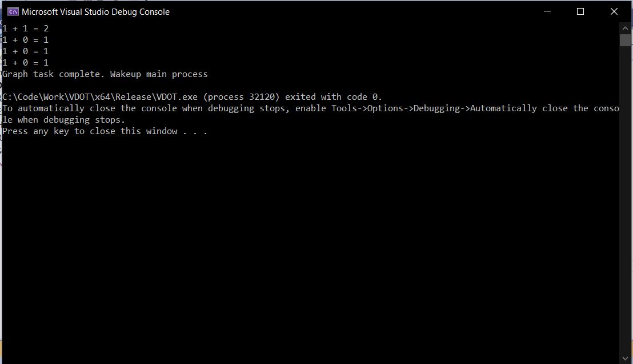Click the scrollbar up arrow
633x364 pixels.
pyautogui.click(x=624, y=27)
